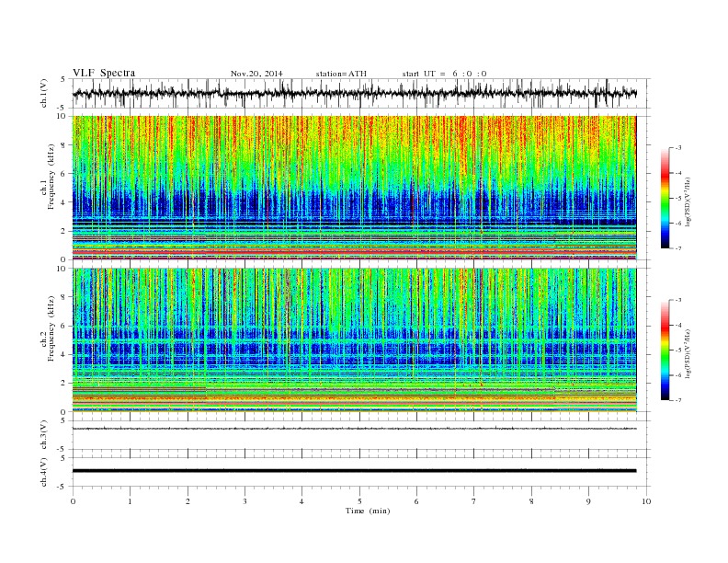Screen dimensions: 728x563
Task: Click the "10" tick on the Time axis
Action: (646, 501)
